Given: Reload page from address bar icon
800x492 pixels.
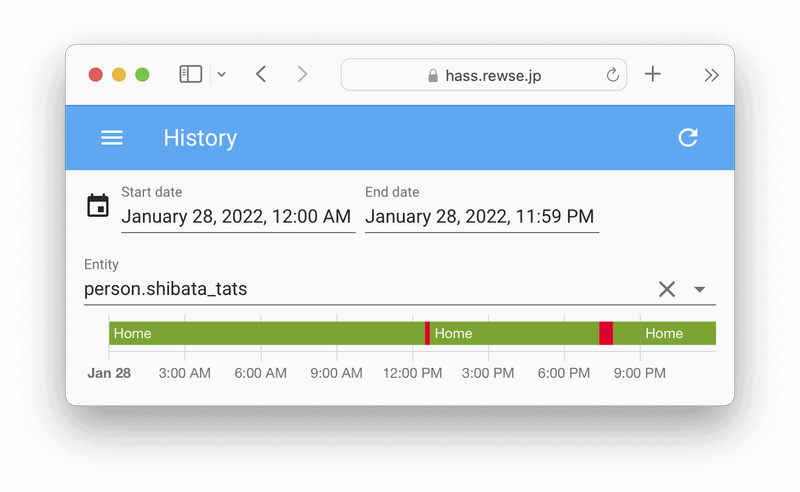Looking at the screenshot, I should [x=612, y=75].
